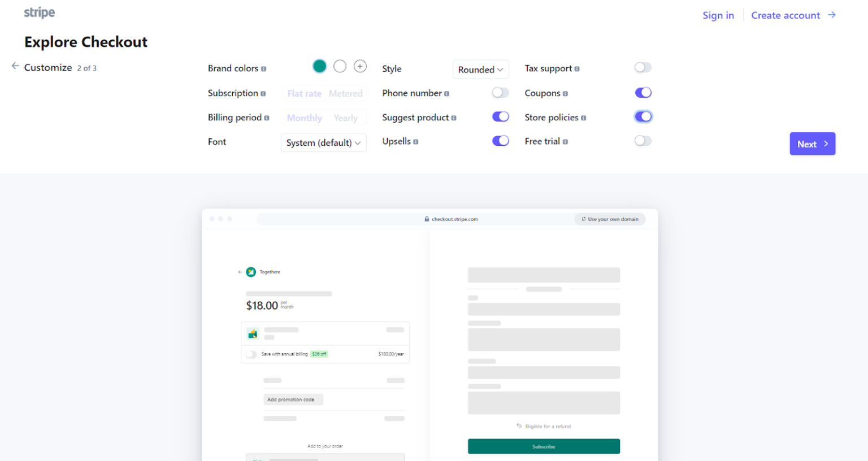Click the Tax support info icon

[576, 68]
